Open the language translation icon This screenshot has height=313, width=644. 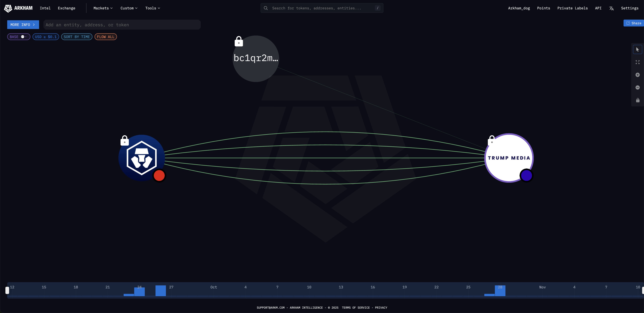tap(611, 8)
